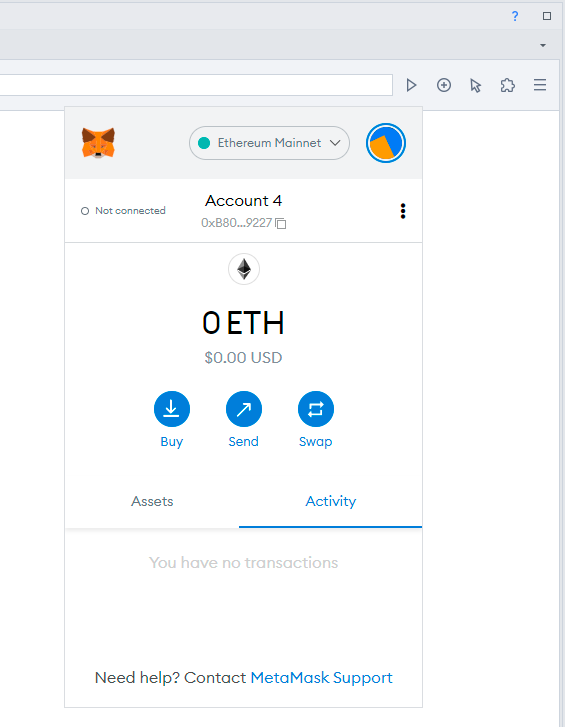
Task: Open the browser extensions puzzle icon
Action: 508,85
